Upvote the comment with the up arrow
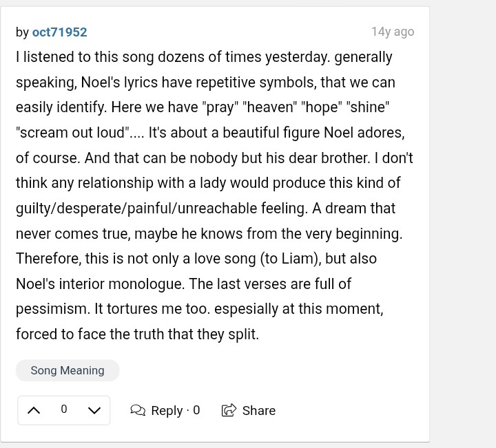The image size is (496, 448). point(34,410)
